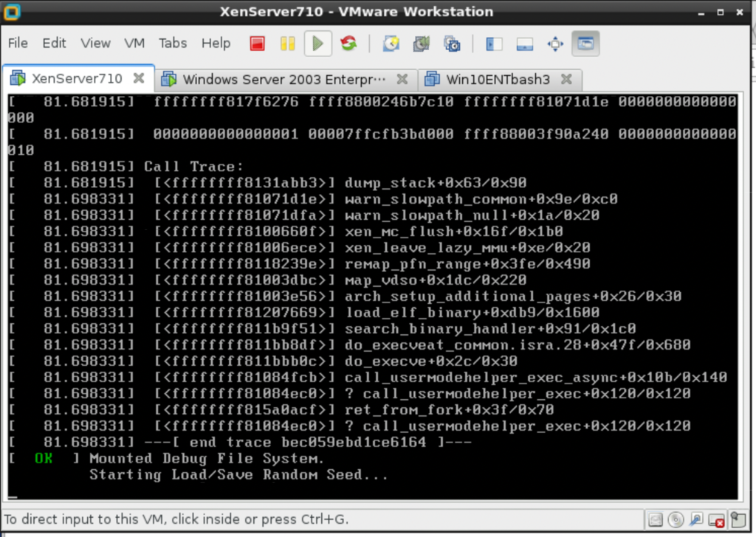756x537 pixels.
Task: Click the xen_mc_flush+0x16f/0x1b0 trace entry
Action: [x=454, y=232]
